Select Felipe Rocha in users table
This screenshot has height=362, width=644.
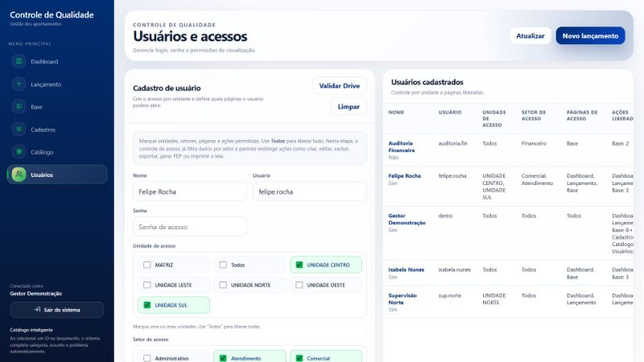tap(405, 175)
